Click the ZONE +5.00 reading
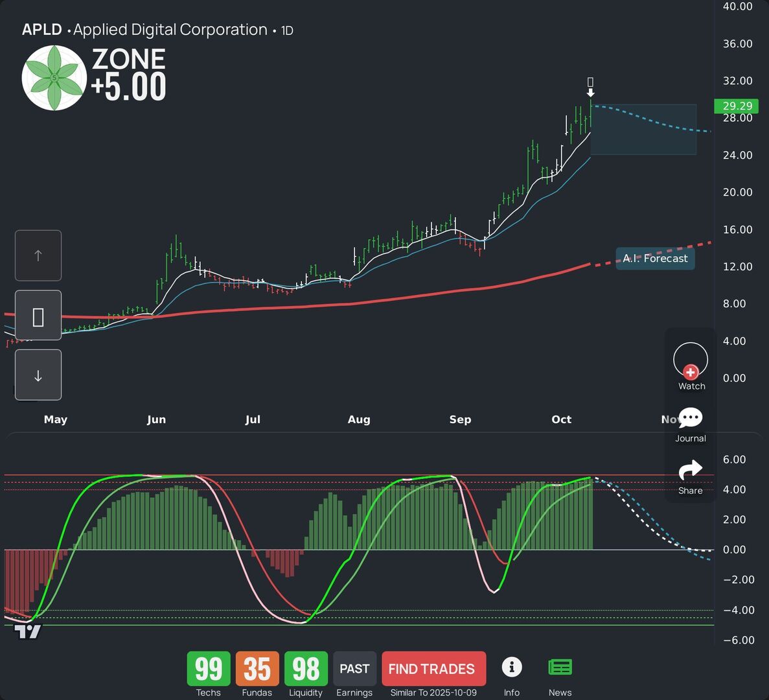 [129, 75]
